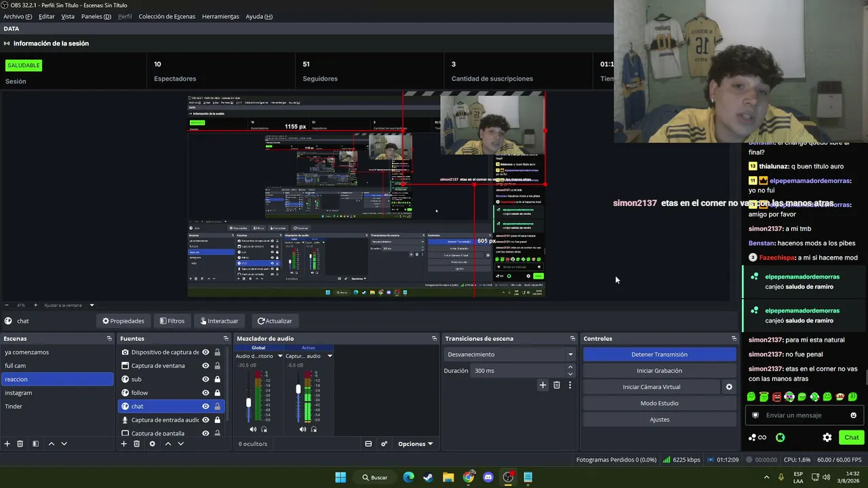The height and width of the screenshot is (488, 868).
Task: Show hidden system tray icons chevron
Action: (x=766, y=477)
